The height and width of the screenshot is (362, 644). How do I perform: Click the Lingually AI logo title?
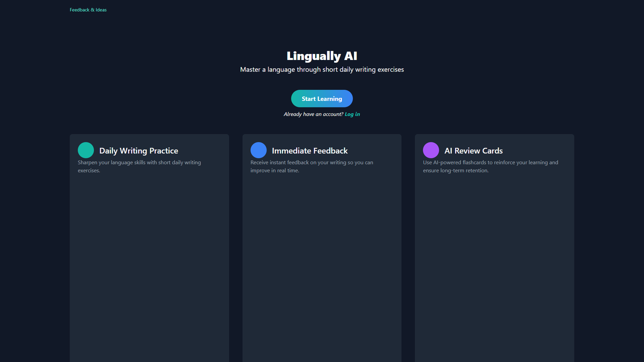point(322,56)
